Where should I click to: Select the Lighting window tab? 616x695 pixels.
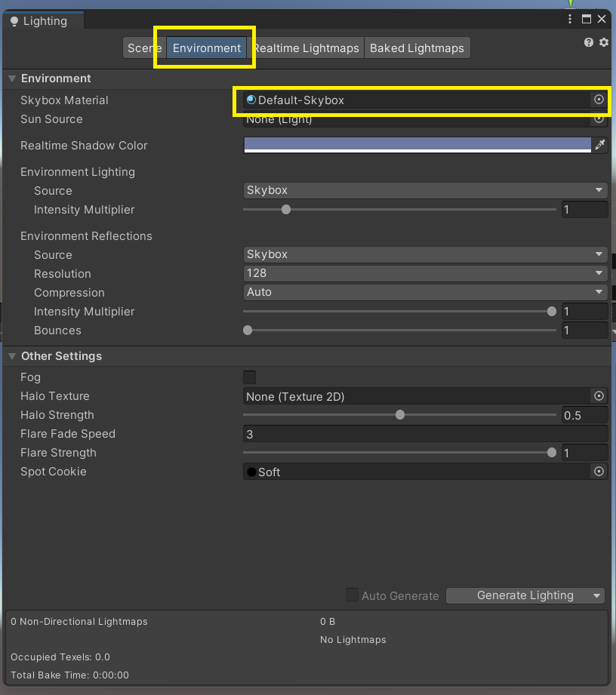[x=43, y=21]
